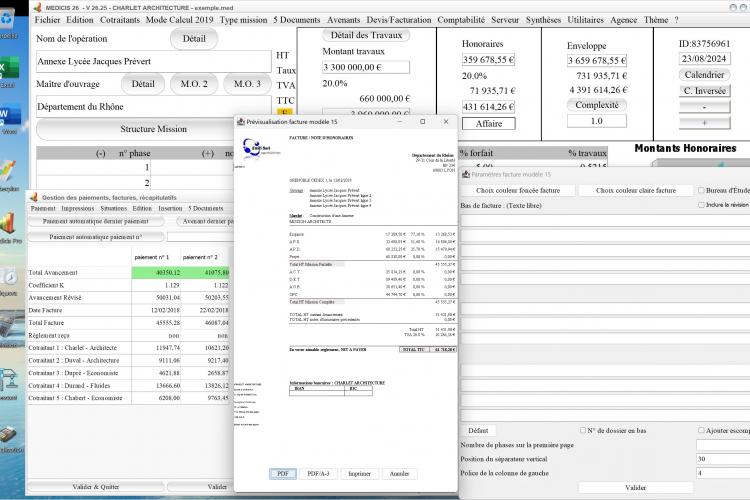The width and height of the screenshot is (750, 500).
Task: Open the Cotraitants menu
Action: [x=120, y=20]
